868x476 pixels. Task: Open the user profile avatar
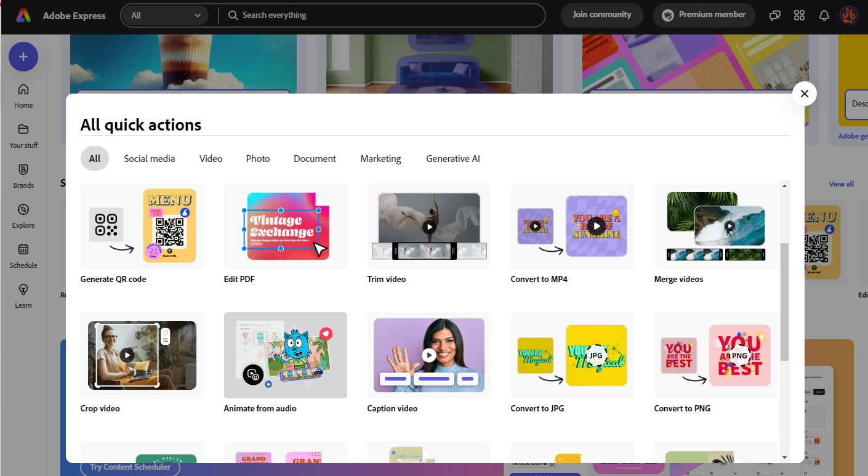[x=849, y=15]
